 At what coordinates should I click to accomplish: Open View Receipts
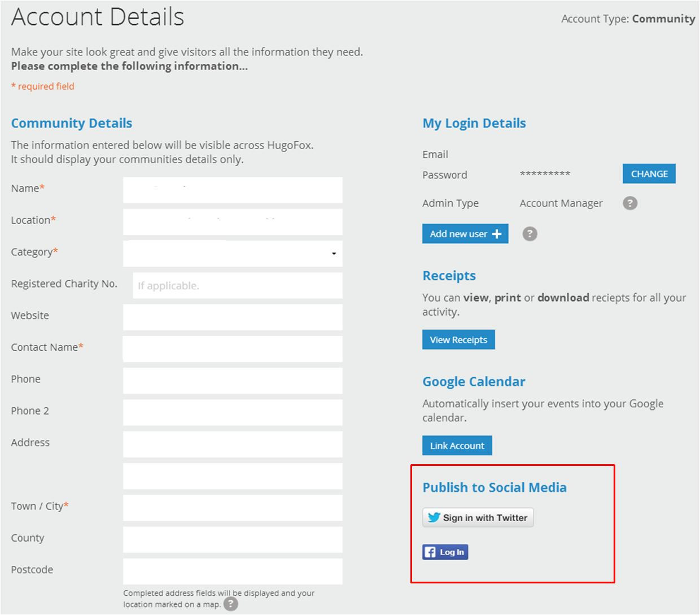tap(458, 339)
